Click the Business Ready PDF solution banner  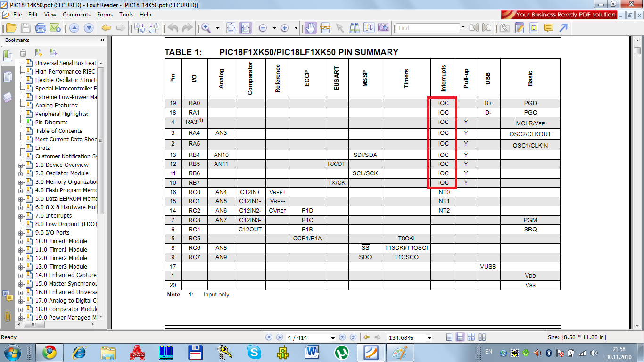tap(560, 15)
